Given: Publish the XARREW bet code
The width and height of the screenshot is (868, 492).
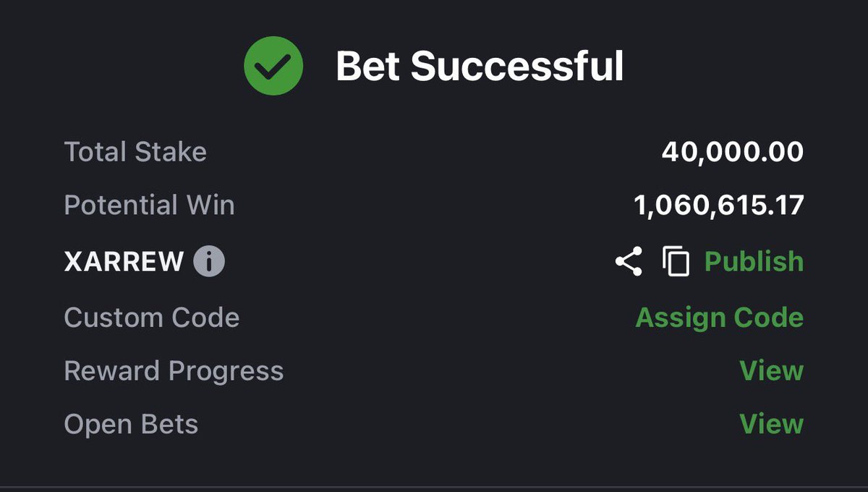Looking at the screenshot, I should pyautogui.click(x=754, y=261).
